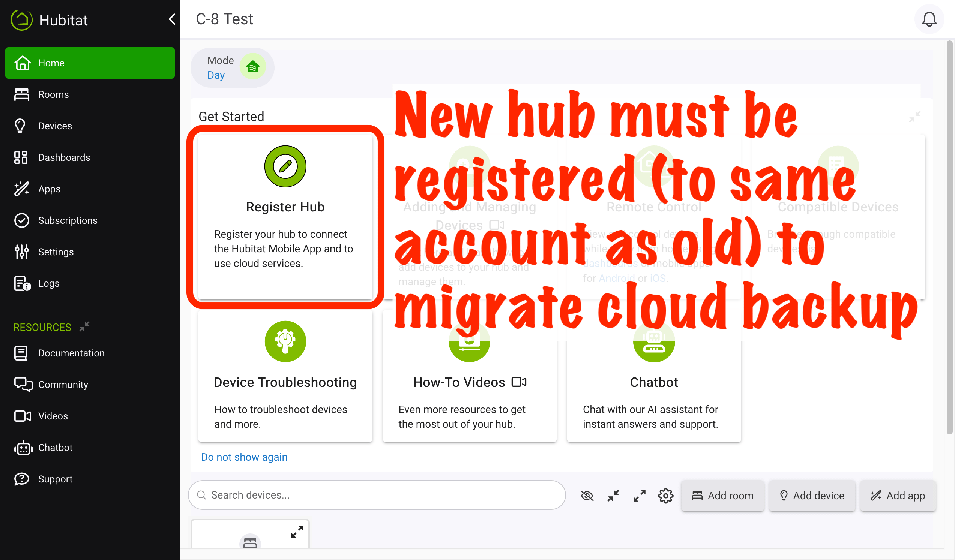955x560 pixels.
Task: Click Do not show again link
Action: (244, 457)
